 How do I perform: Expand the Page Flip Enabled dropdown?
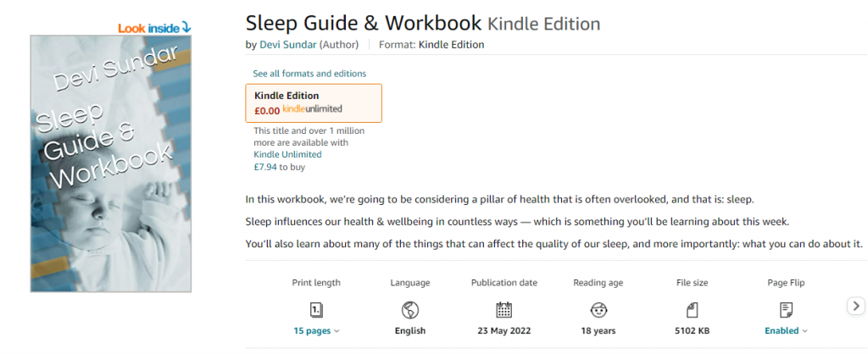(786, 330)
